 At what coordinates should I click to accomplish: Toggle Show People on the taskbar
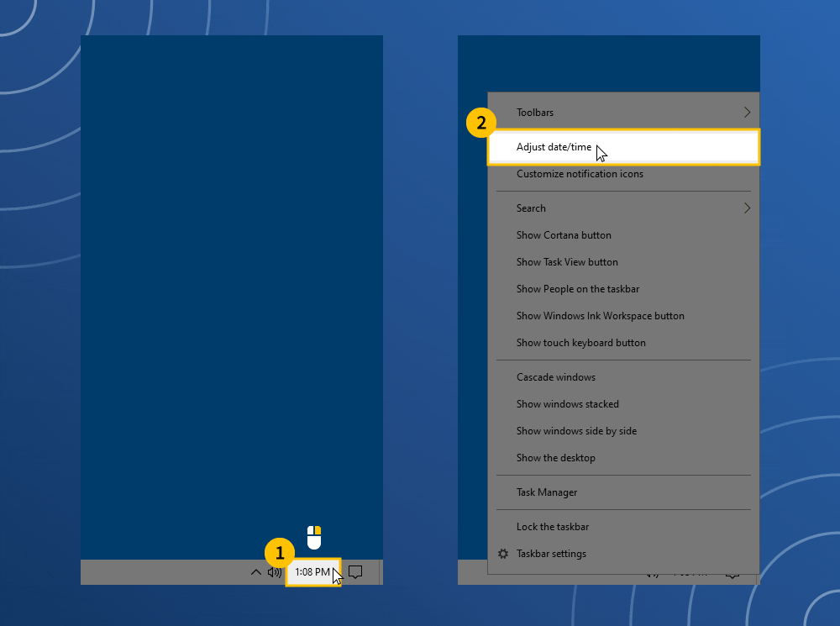tap(623, 288)
